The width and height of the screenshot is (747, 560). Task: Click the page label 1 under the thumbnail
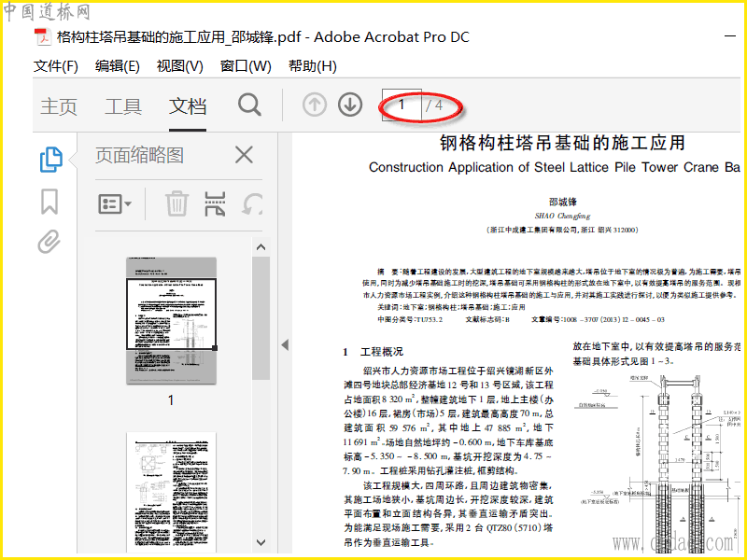(171, 400)
